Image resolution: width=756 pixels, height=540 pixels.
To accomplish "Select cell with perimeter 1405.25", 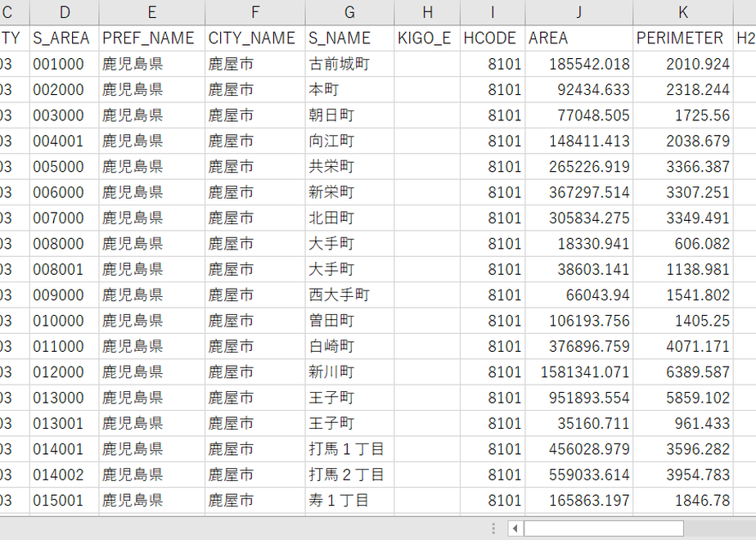I will click(683, 321).
